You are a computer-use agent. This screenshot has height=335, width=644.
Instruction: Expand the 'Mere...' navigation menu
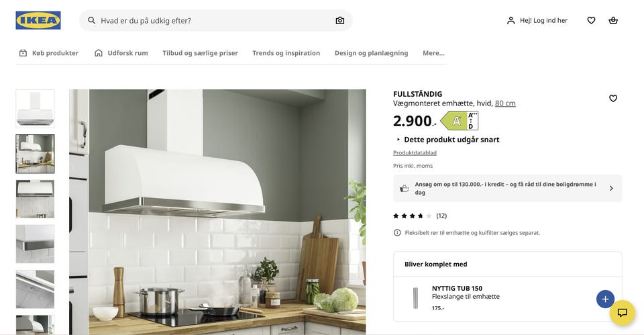point(433,53)
